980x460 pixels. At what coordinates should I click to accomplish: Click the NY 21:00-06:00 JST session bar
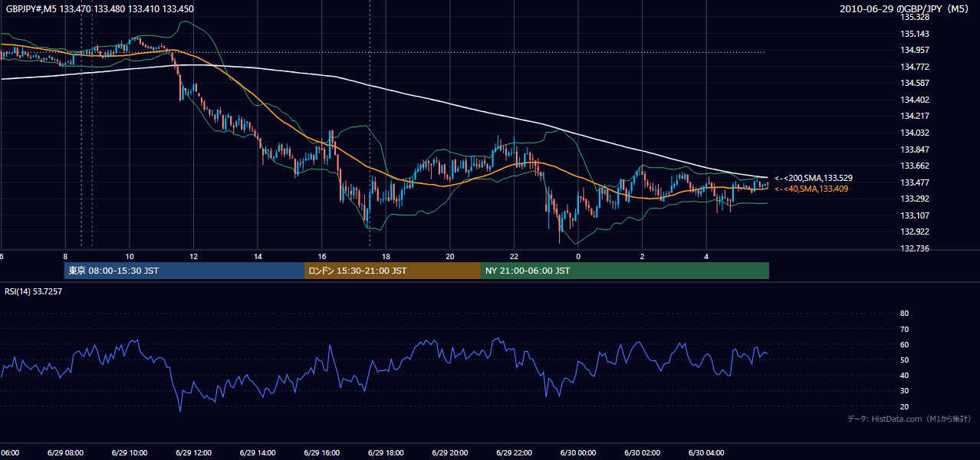point(625,271)
